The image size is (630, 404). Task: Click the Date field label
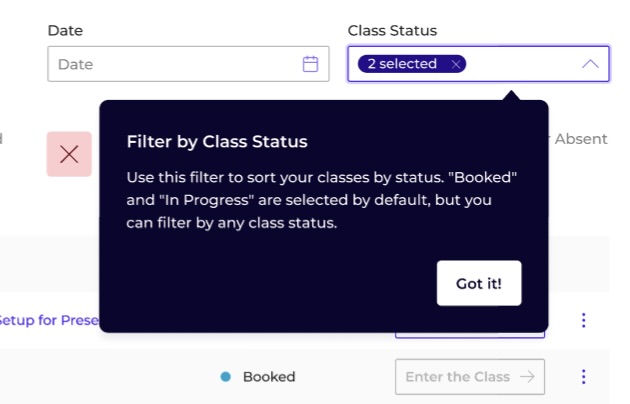click(x=65, y=31)
